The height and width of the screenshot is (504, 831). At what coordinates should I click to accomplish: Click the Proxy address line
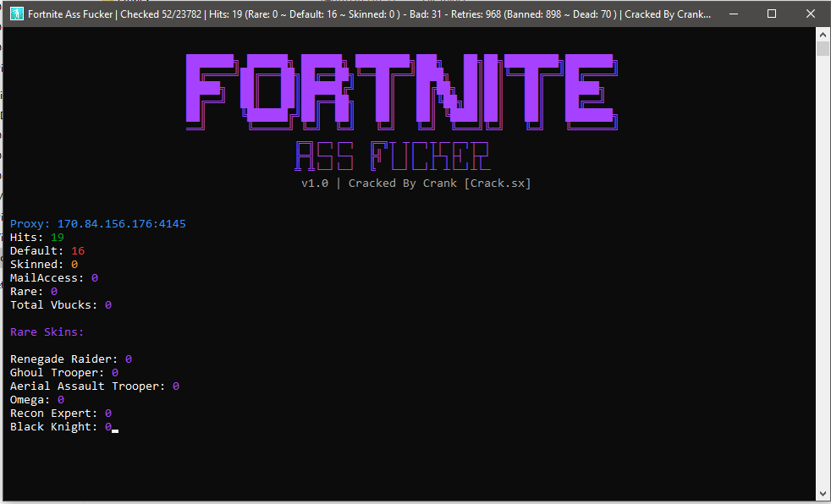tap(98, 224)
